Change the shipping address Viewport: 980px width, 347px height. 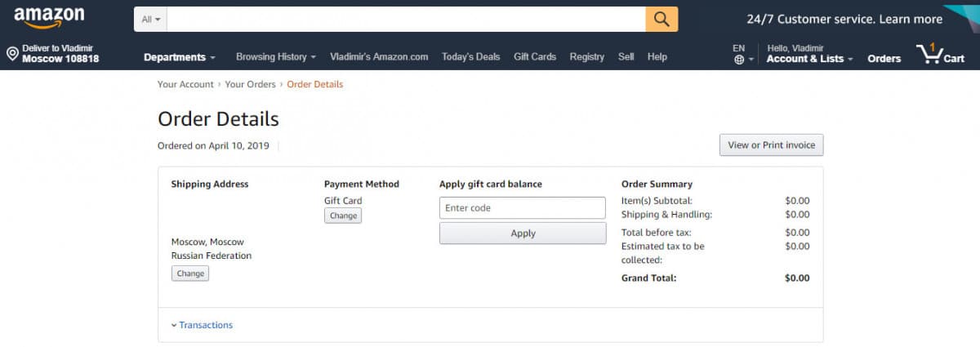pyautogui.click(x=190, y=274)
